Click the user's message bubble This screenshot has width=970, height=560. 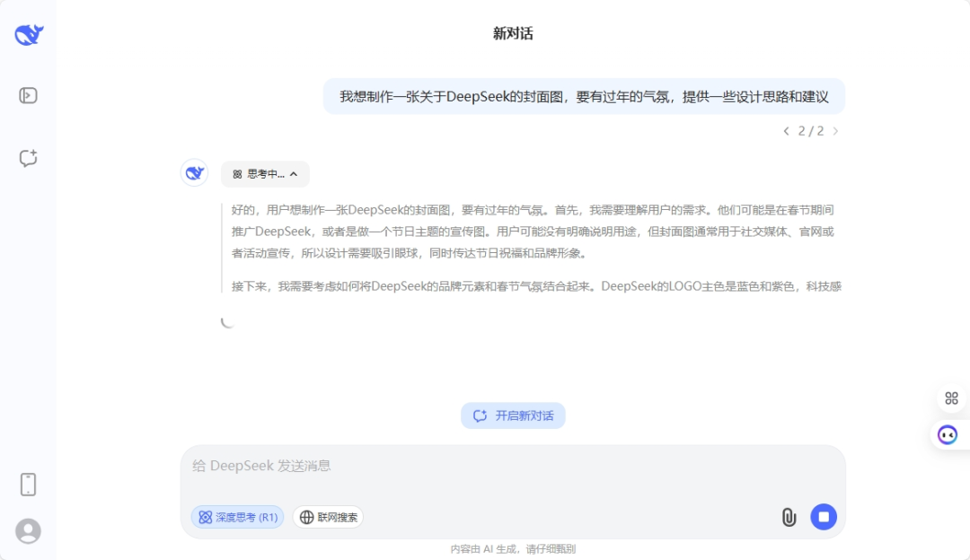584,96
